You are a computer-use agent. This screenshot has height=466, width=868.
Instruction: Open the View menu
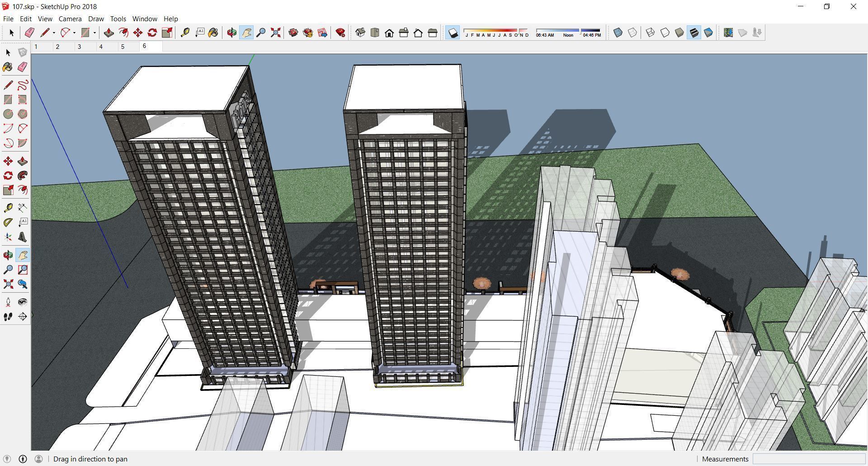pos(45,19)
